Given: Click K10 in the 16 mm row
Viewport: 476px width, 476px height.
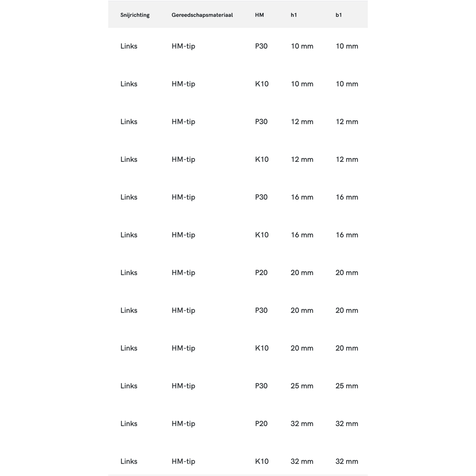Looking at the screenshot, I should coord(262,235).
